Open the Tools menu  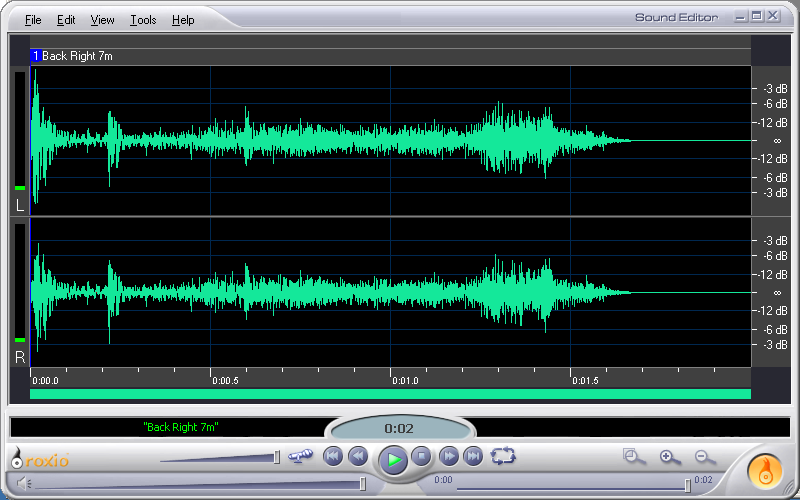(143, 20)
